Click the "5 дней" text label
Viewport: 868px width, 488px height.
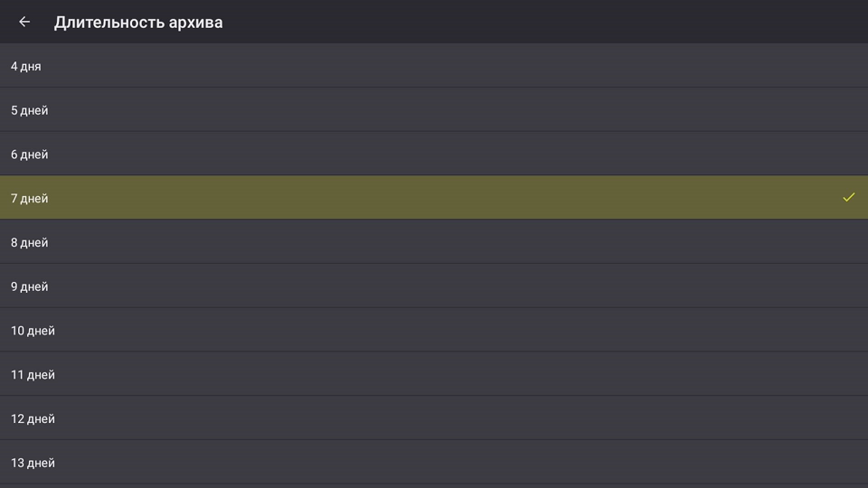point(29,110)
